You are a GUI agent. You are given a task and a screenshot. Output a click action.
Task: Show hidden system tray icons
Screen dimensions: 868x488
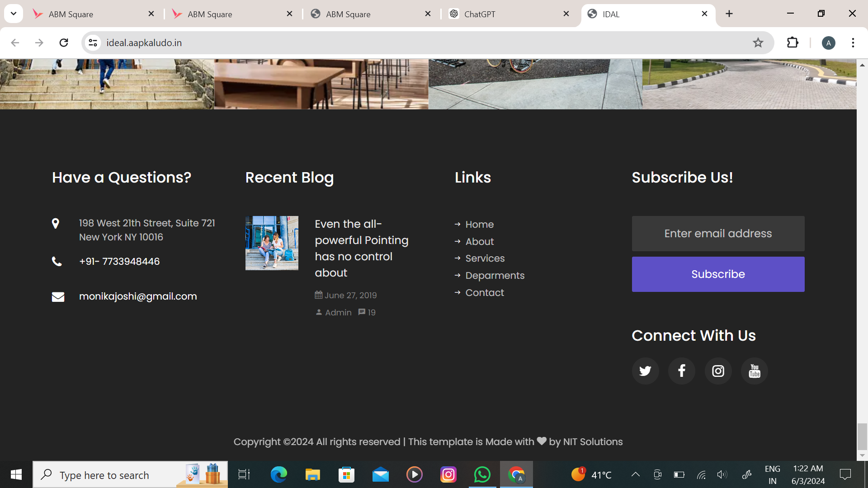click(x=635, y=474)
